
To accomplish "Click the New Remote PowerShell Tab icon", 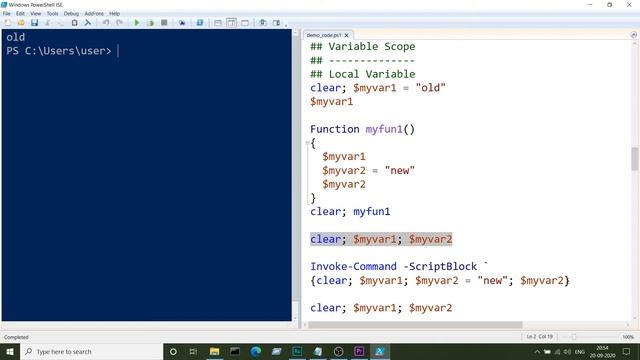I will click(x=182, y=23).
